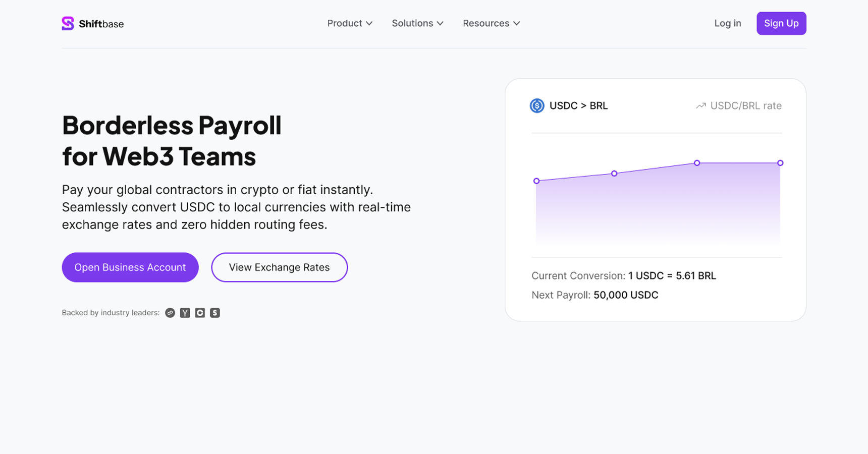This screenshot has width=868, height=454.
Task: Click the "50,000 USDC" next payroll value
Action: (626, 295)
